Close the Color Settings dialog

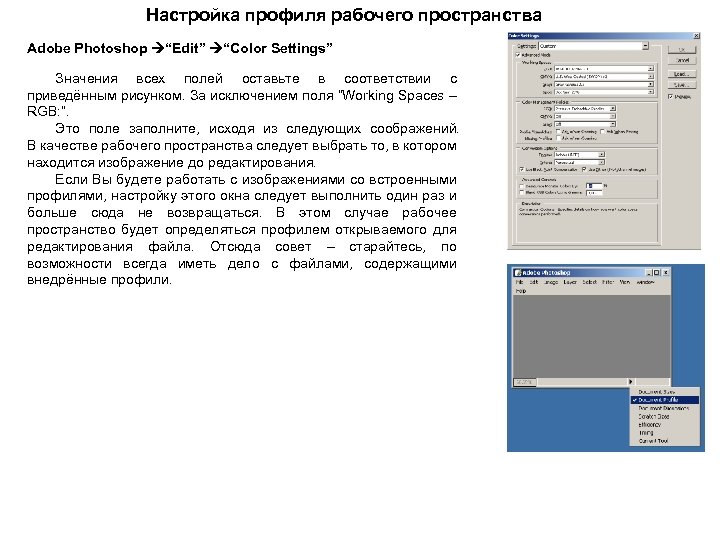(x=697, y=35)
